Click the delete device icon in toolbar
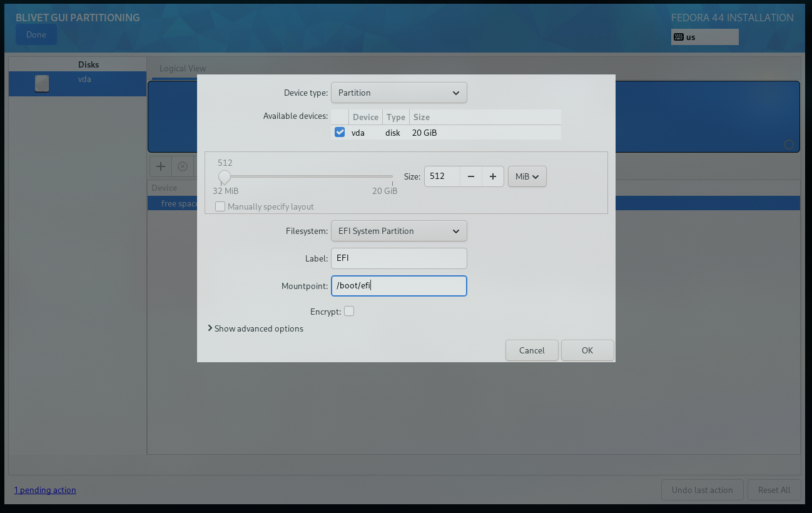Image resolution: width=812 pixels, height=513 pixels. pyautogui.click(x=183, y=166)
